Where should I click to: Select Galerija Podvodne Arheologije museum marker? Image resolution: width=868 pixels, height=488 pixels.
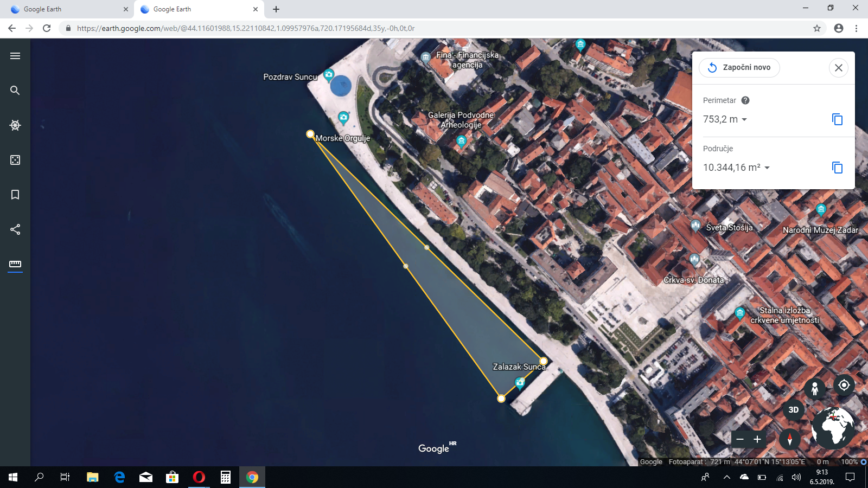coord(461,142)
